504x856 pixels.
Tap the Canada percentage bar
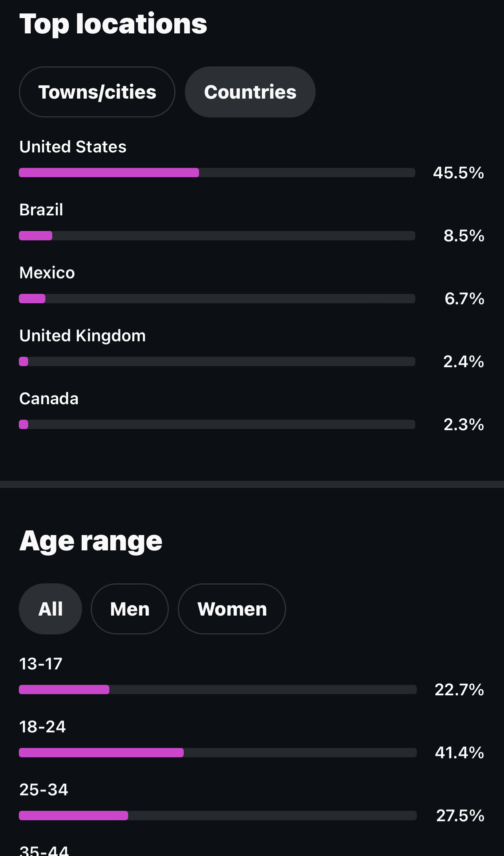click(217, 424)
